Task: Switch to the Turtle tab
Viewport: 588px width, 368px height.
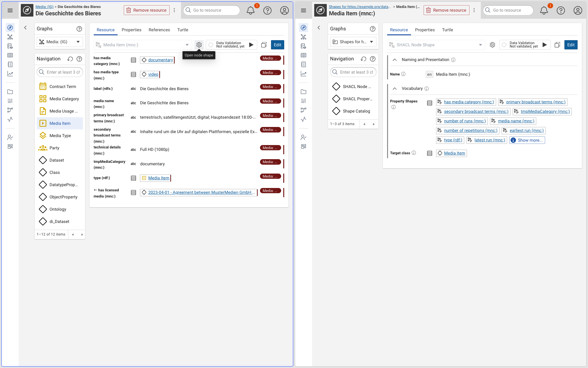Action: click(x=183, y=30)
